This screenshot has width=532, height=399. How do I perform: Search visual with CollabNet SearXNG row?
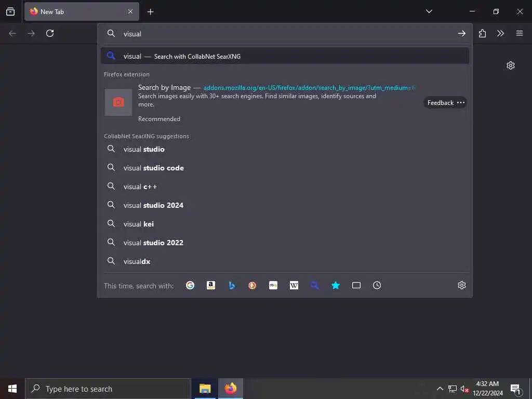pos(285,56)
